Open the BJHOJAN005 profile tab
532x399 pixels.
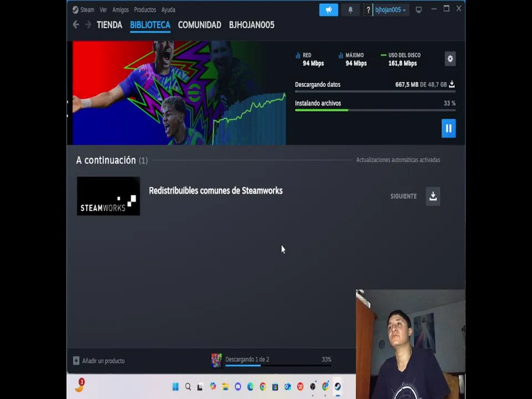(x=252, y=25)
